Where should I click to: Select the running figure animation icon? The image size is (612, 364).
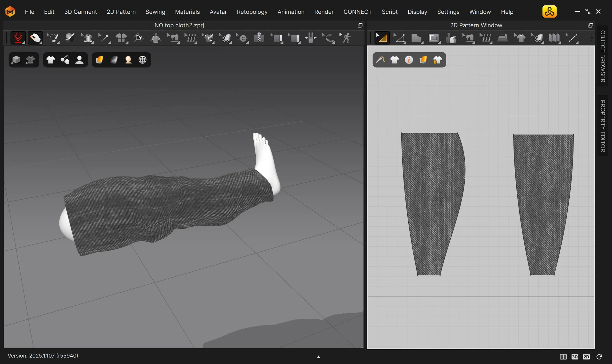[x=346, y=38]
